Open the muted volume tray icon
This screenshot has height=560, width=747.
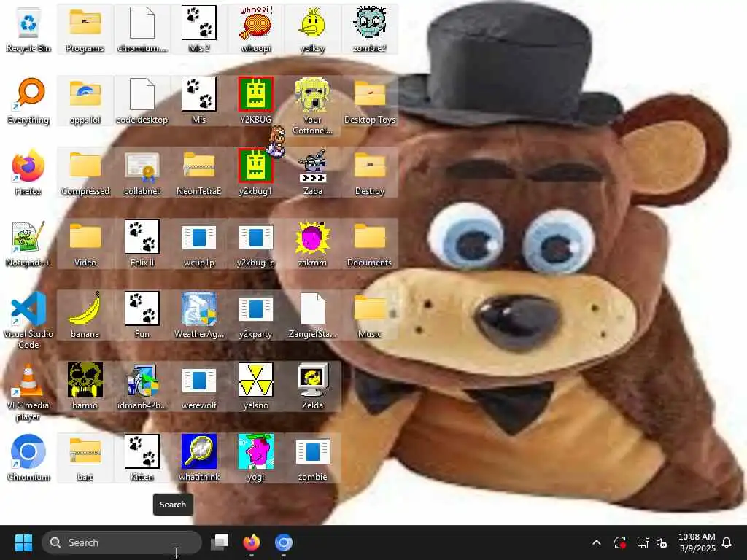[662, 542]
